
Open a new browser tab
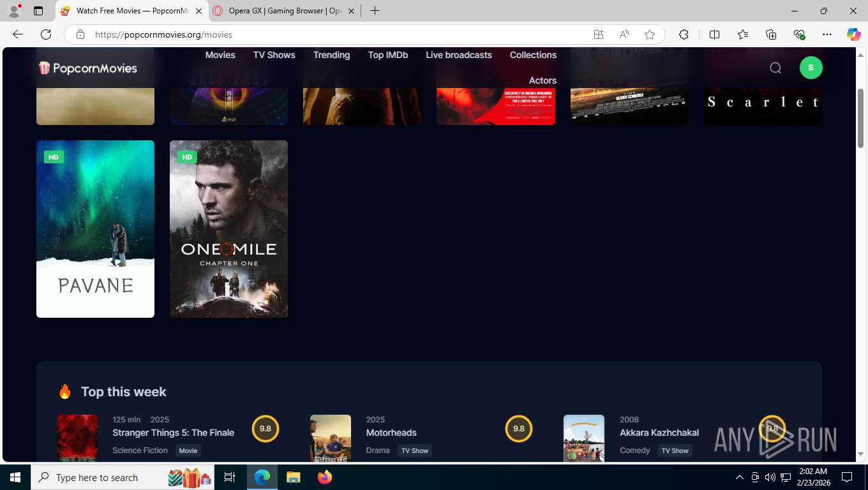click(375, 11)
